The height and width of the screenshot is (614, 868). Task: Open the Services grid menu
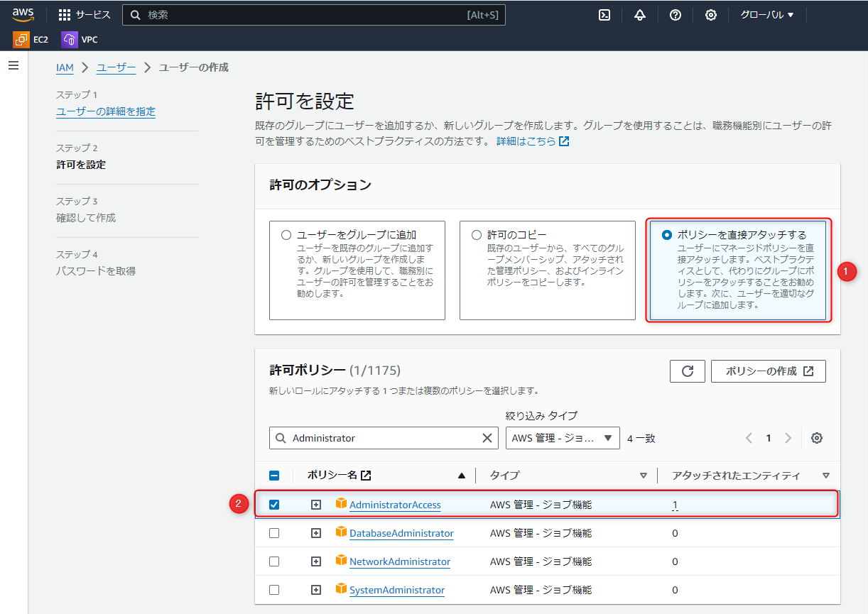pyautogui.click(x=65, y=15)
